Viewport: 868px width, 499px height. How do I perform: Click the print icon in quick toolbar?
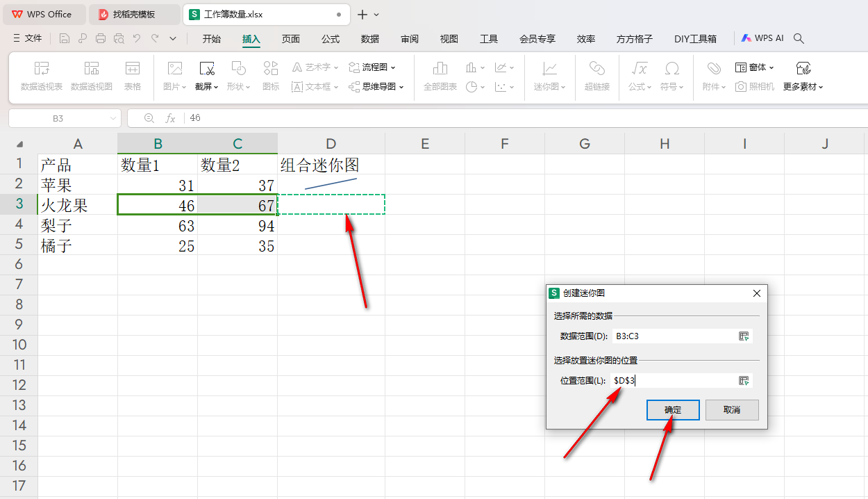tap(101, 38)
